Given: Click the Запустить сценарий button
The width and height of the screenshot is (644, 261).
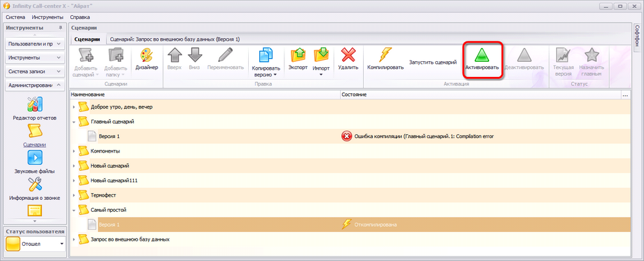Looking at the screenshot, I should point(433,62).
